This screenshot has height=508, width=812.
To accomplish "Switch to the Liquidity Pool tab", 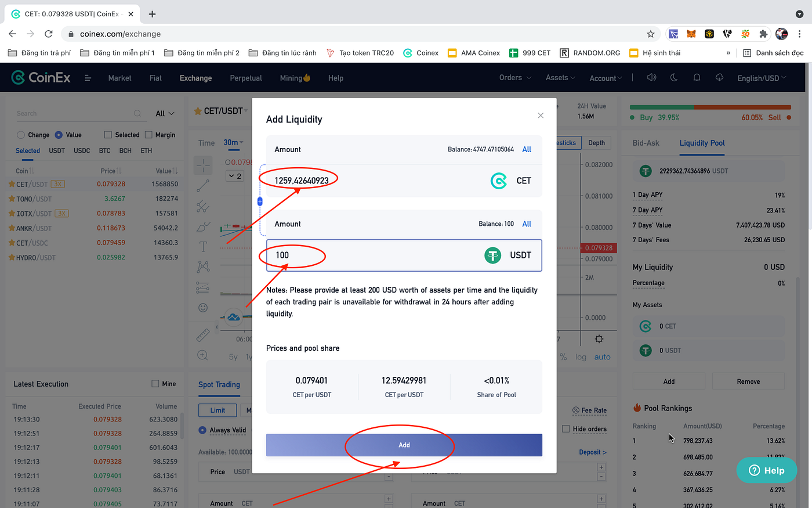I will [x=702, y=143].
